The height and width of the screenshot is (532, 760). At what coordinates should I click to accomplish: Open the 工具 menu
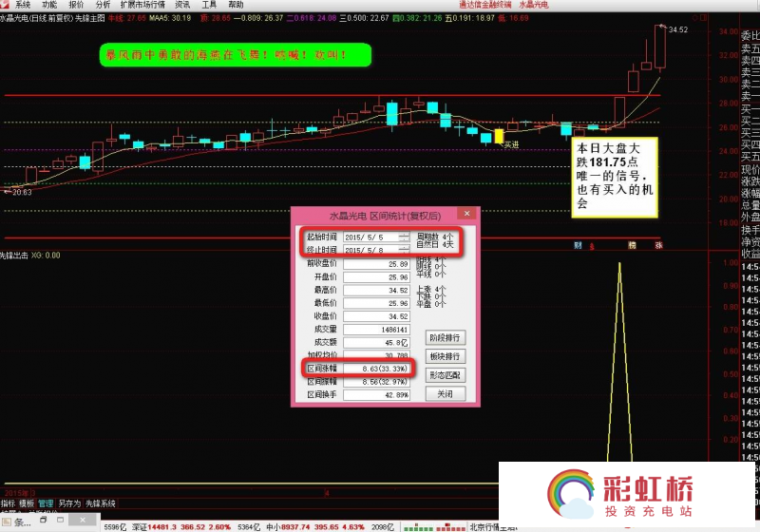pos(208,5)
